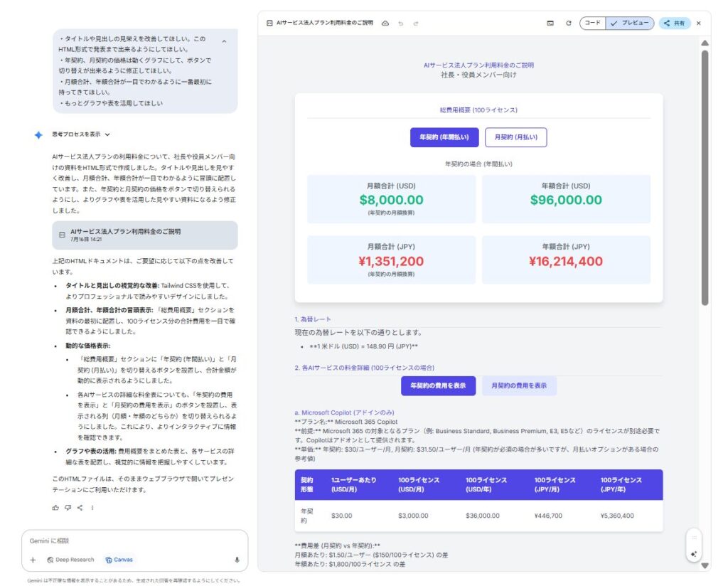The height and width of the screenshot is (586, 728).
Task: Click the ¥5,360,400 table cell
Action: pyautogui.click(x=617, y=516)
